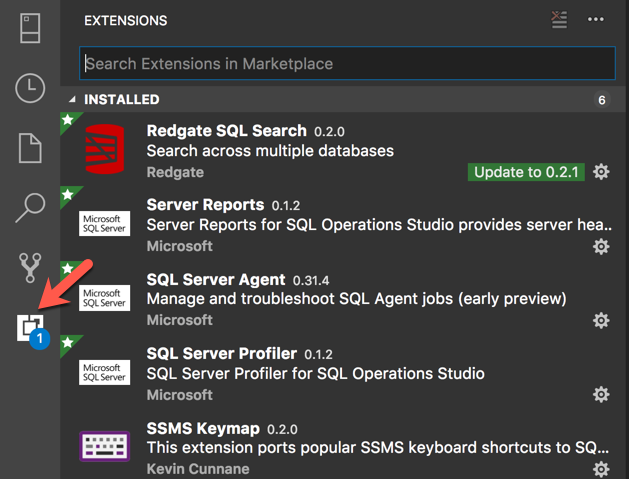Click the starred badge on Server Reports

[69, 195]
